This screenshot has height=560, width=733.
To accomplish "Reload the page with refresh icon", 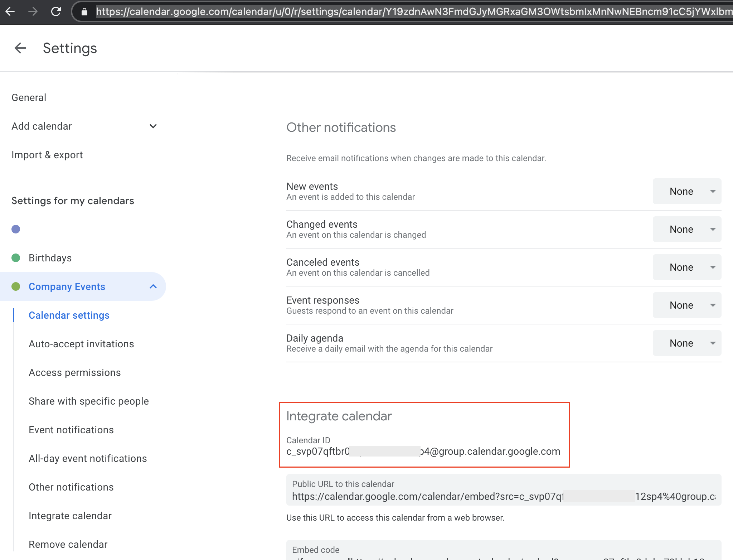I will (x=56, y=11).
